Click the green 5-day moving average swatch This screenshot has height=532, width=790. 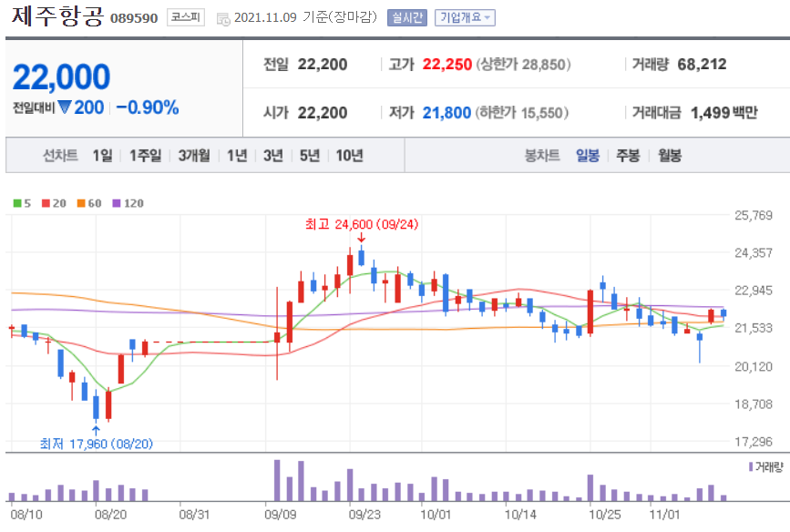pyautogui.click(x=17, y=203)
